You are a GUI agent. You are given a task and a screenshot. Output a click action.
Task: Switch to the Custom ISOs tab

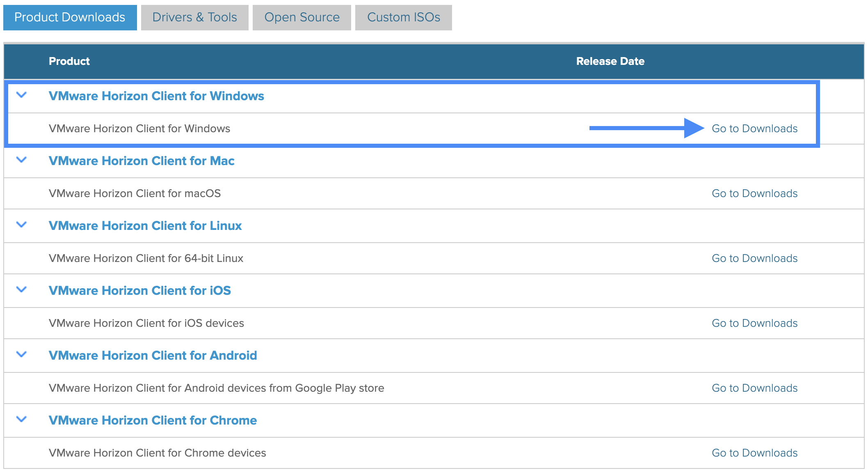pyautogui.click(x=403, y=17)
